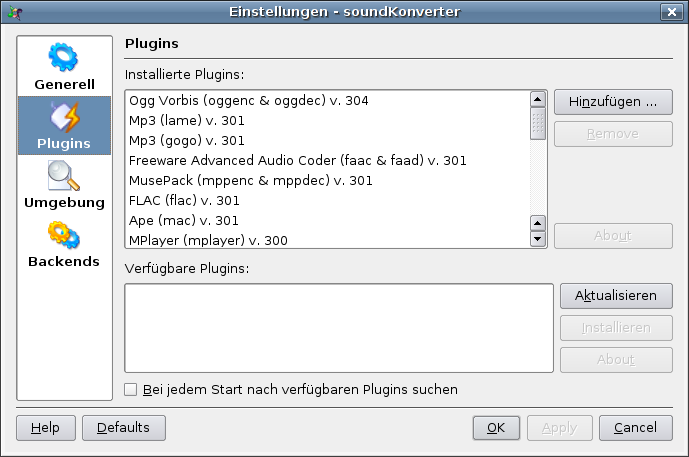This screenshot has width=689, height=457.
Task: Close the Einstellungen window
Action: [671, 12]
